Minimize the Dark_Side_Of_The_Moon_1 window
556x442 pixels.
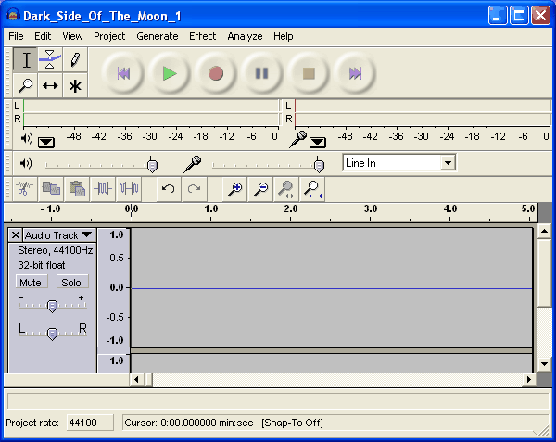[497, 15]
